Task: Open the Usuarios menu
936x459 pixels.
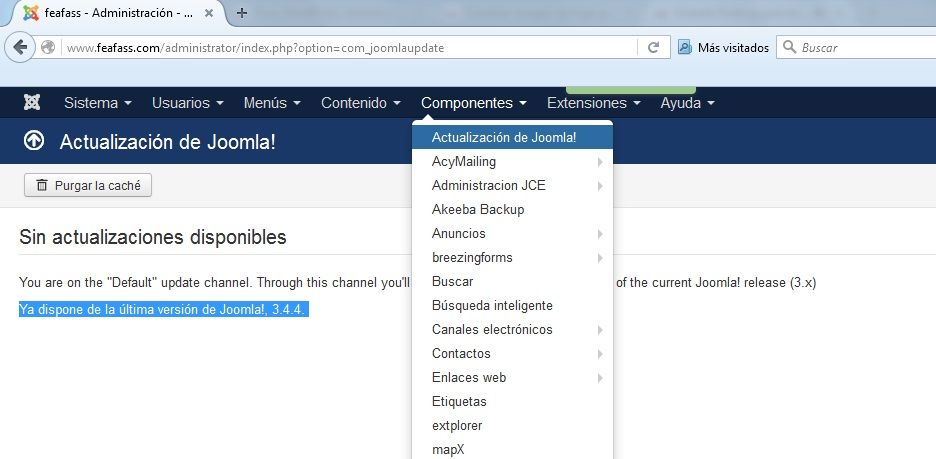Action: coord(187,103)
